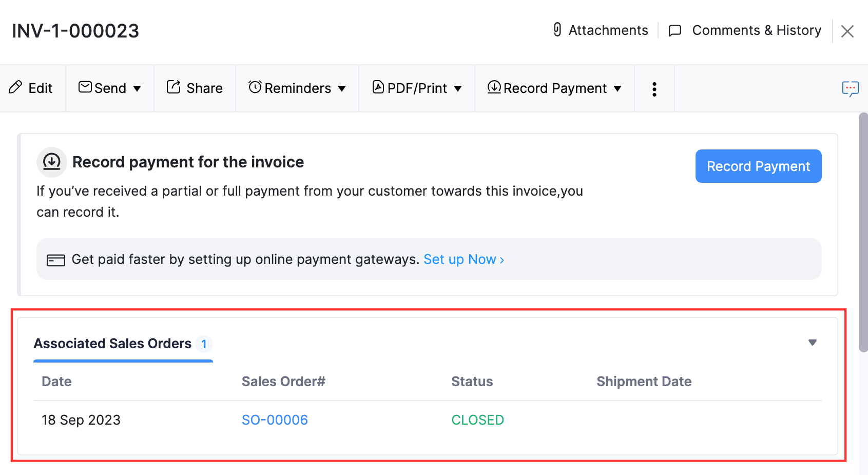Viewport: 868px width, 475px height.
Task: Click the Shipment Date column header
Action: (x=644, y=382)
